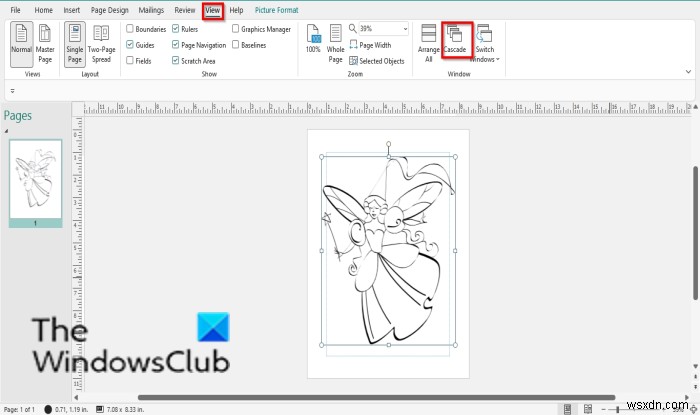The height and width of the screenshot is (415, 700).
Task: Toggle the Boundaries checkbox
Action: click(x=130, y=29)
